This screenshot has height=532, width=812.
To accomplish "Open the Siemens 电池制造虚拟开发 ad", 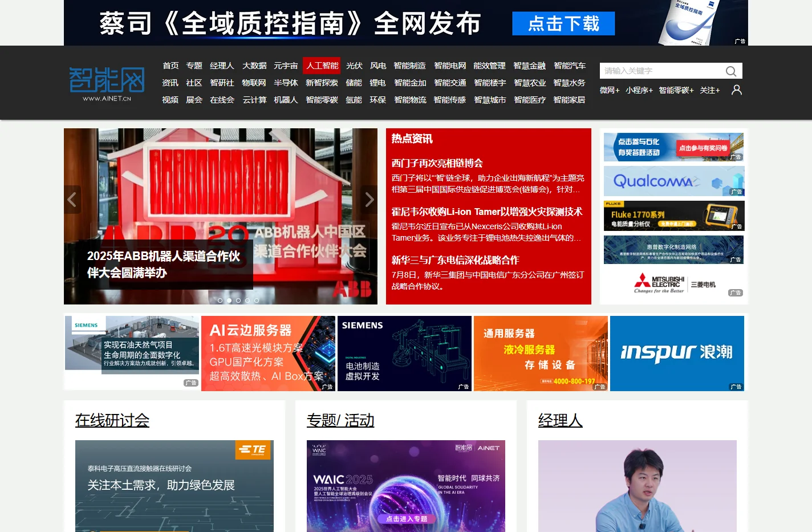I will tap(404, 354).
